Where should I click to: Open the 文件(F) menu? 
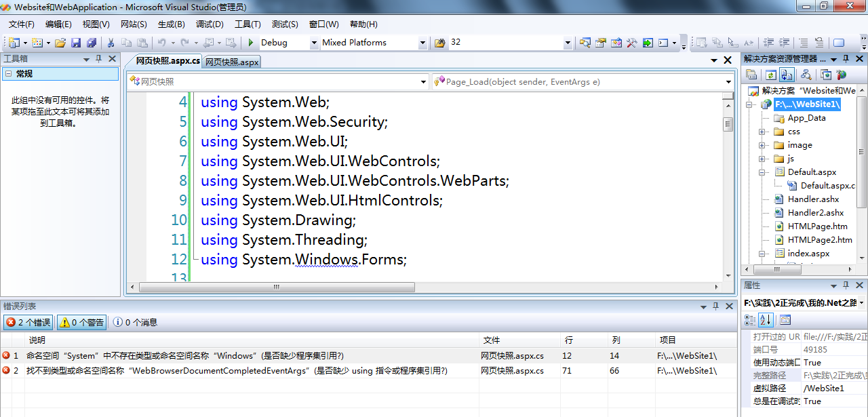coord(22,24)
